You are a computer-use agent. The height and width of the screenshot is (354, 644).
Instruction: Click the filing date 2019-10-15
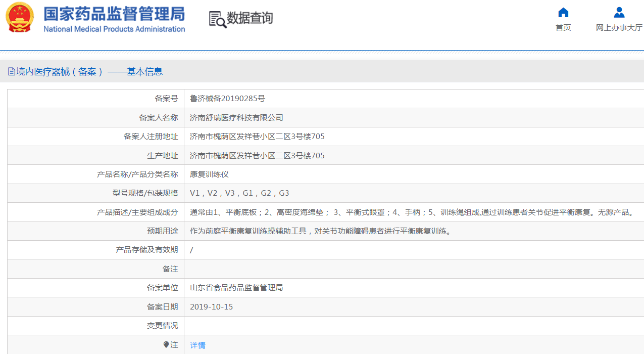coord(211,307)
